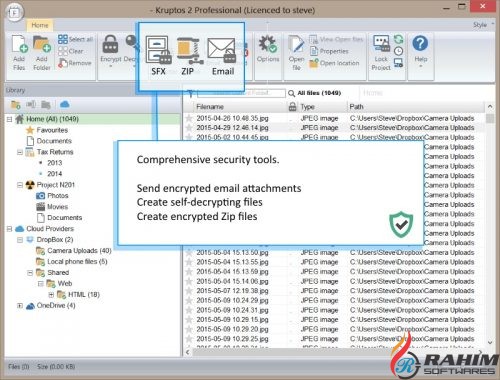The height and width of the screenshot is (380, 500).
Task: Expand the HTML (18) node
Action: [51, 295]
